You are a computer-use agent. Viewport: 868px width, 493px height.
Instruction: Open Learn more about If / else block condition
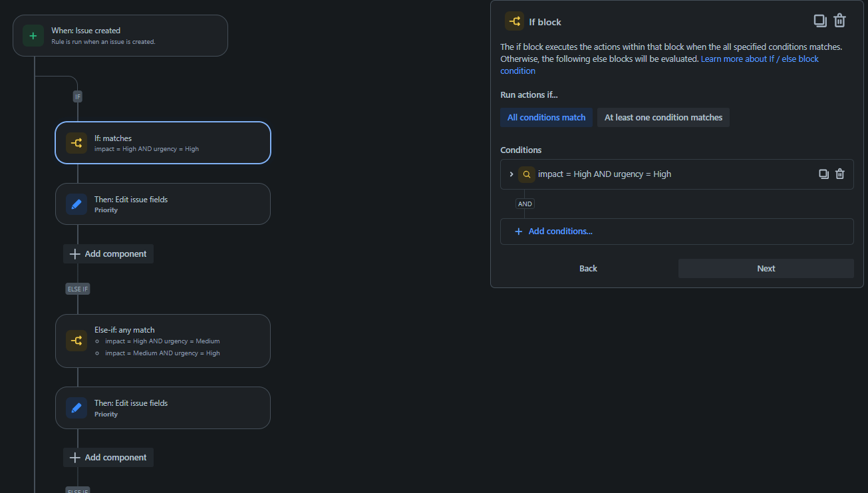(760, 59)
